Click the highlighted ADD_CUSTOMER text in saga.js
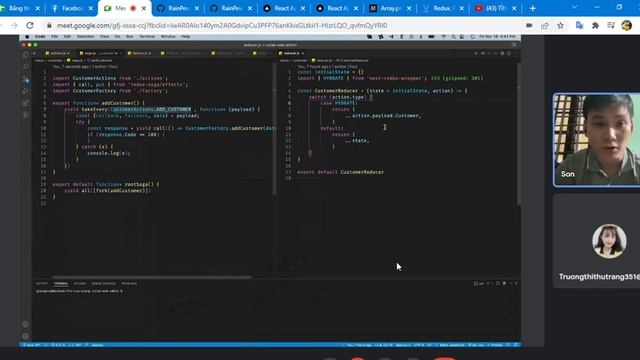 (173, 109)
